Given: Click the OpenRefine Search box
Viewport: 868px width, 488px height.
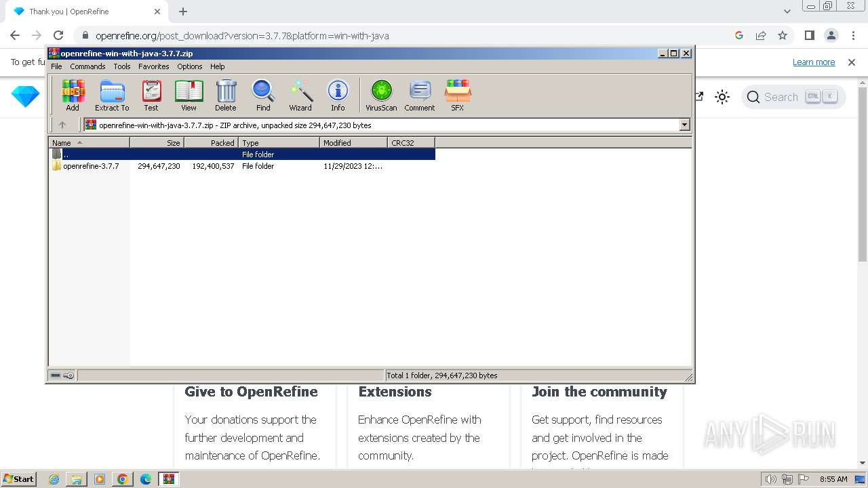Looking at the screenshot, I should (x=793, y=97).
